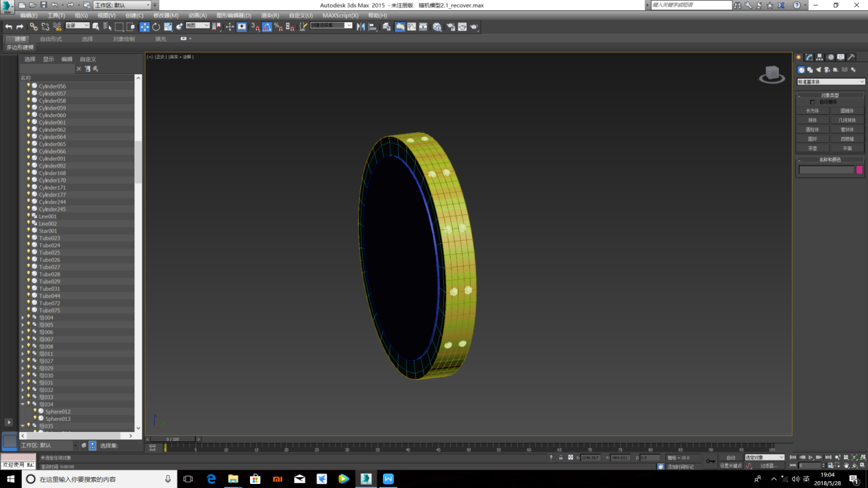
Task: Select Cameras category in Create panel
Action: click(827, 70)
